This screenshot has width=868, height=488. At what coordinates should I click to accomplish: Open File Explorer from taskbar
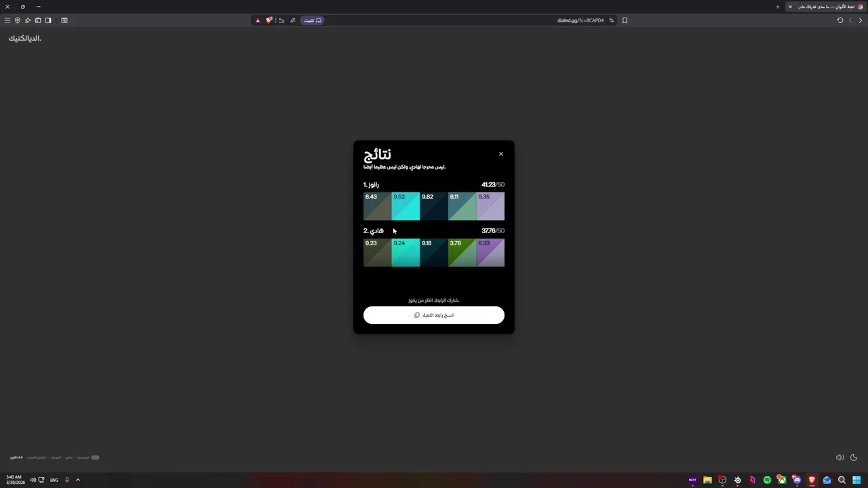[707, 480]
